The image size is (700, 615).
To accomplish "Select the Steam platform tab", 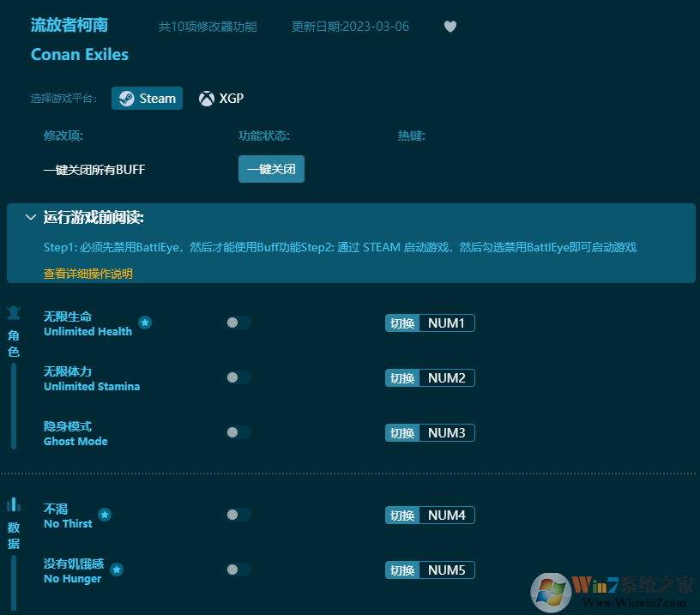I will point(147,98).
